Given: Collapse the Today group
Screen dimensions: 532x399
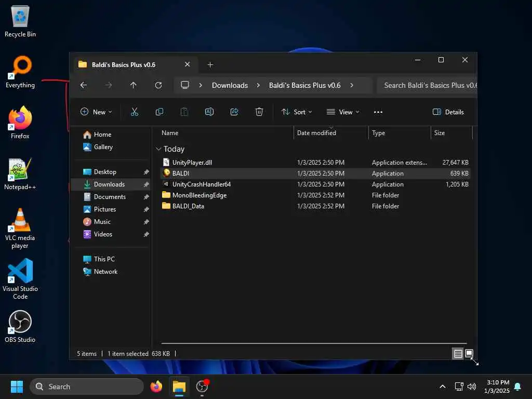Looking at the screenshot, I should tap(158, 149).
